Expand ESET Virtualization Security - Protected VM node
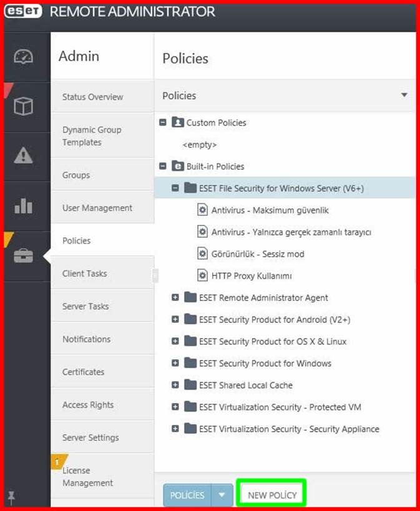The image size is (420, 511). [175, 407]
